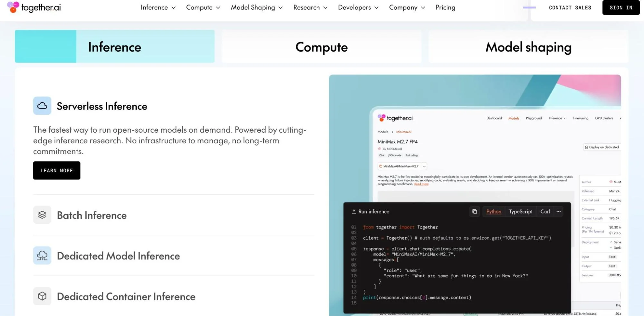The height and width of the screenshot is (316, 644).
Task: Click the "JSON mode" tag
Action: pyautogui.click(x=395, y=155)
